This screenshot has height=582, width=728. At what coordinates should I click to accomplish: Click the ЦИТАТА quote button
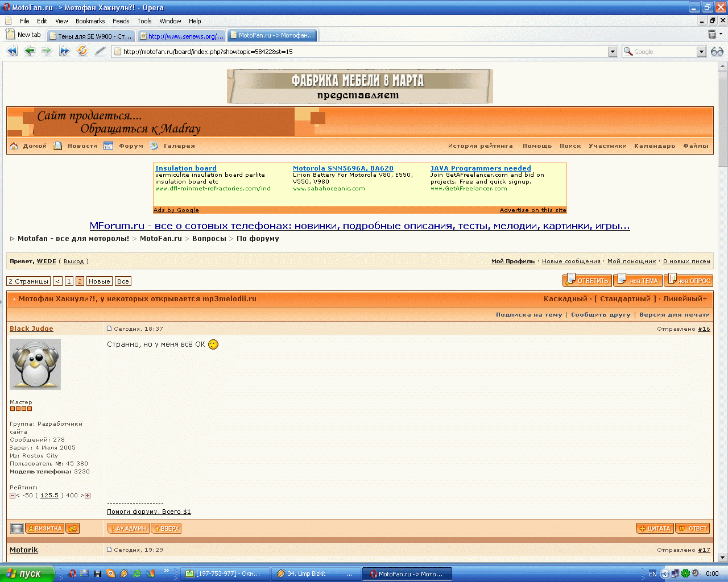coord(655,529)
